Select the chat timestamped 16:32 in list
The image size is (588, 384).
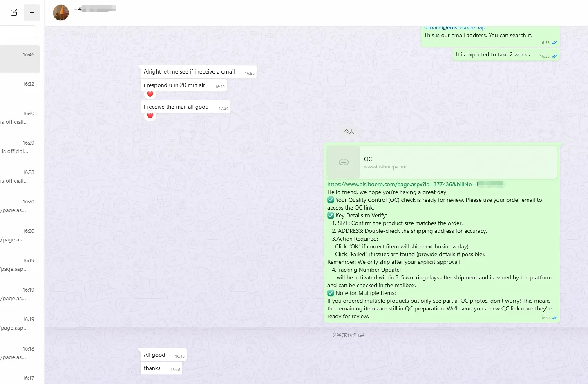tap(20, 89)
